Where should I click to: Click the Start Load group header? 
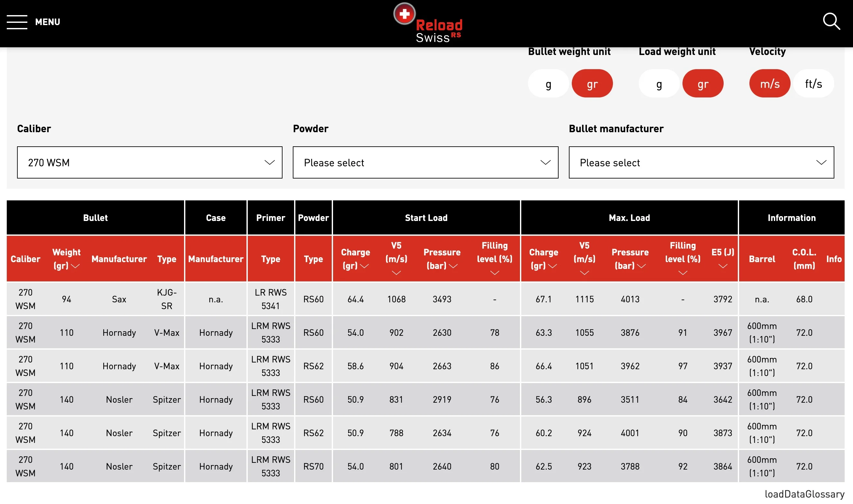(x=426, y=218)
